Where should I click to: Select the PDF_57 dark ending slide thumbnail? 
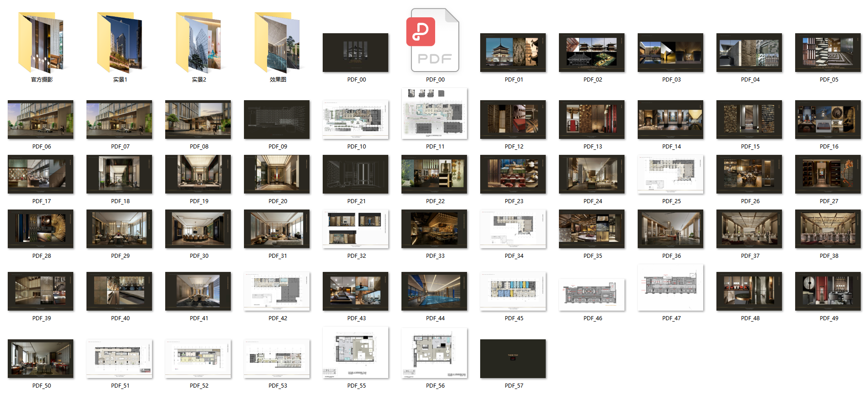tap(513, 358)
